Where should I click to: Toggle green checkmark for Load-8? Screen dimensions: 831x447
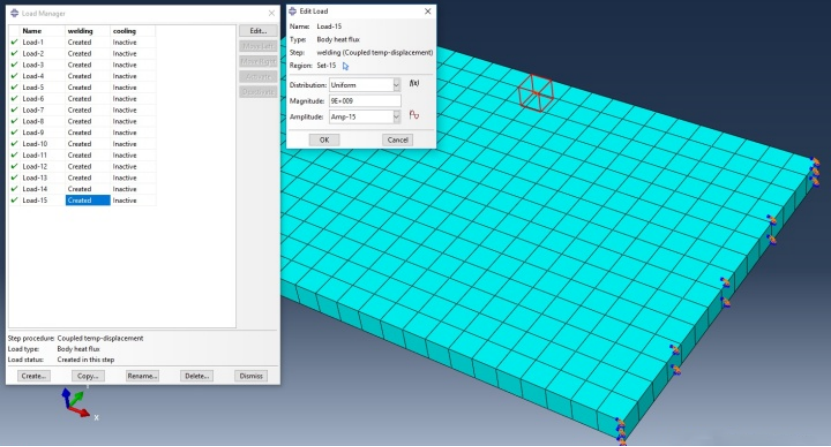pyautogui.click(x=14, y=121)
